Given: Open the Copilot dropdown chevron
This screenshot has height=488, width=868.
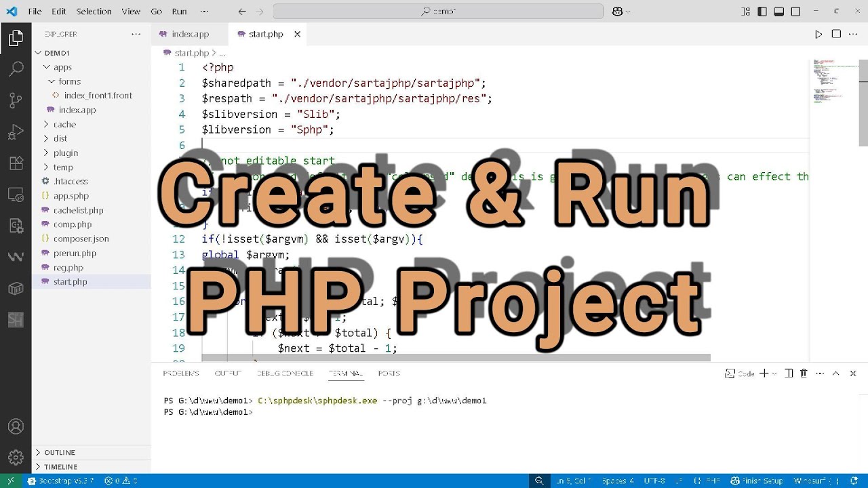Looking at the screenshot, I should coord(628,12).
